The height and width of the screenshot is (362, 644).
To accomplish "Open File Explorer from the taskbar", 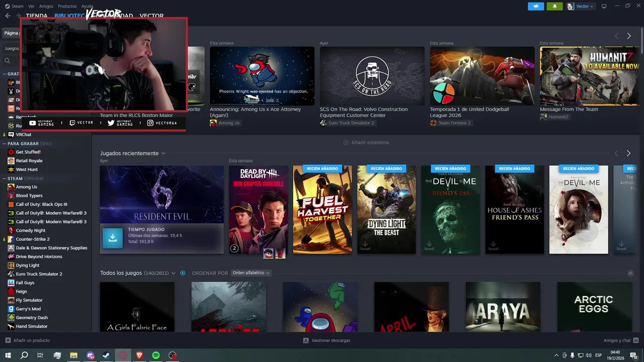I will pyautogui.click(x=73, y=355).
